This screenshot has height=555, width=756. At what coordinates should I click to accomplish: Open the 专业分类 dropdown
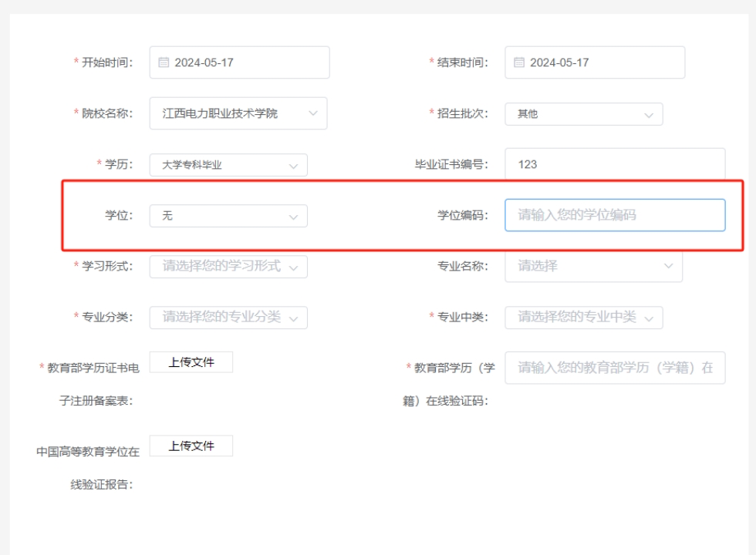tap(228, 318)
